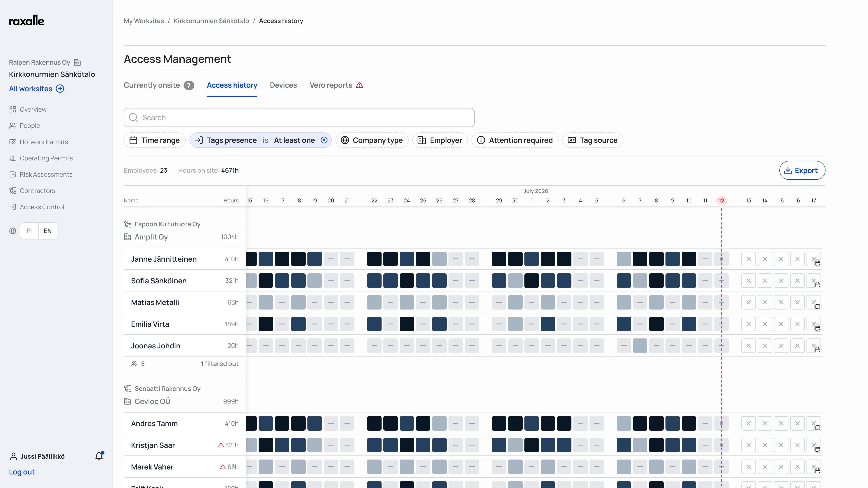Screen dimensions: 868x488
Task: Open All worksites link
Action: tap(36, 89)
